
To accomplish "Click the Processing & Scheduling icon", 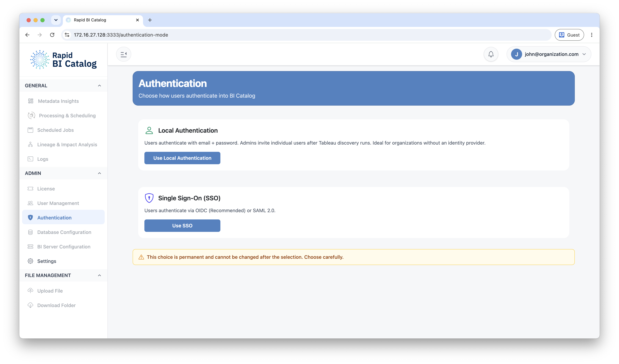I will (31, 116).
